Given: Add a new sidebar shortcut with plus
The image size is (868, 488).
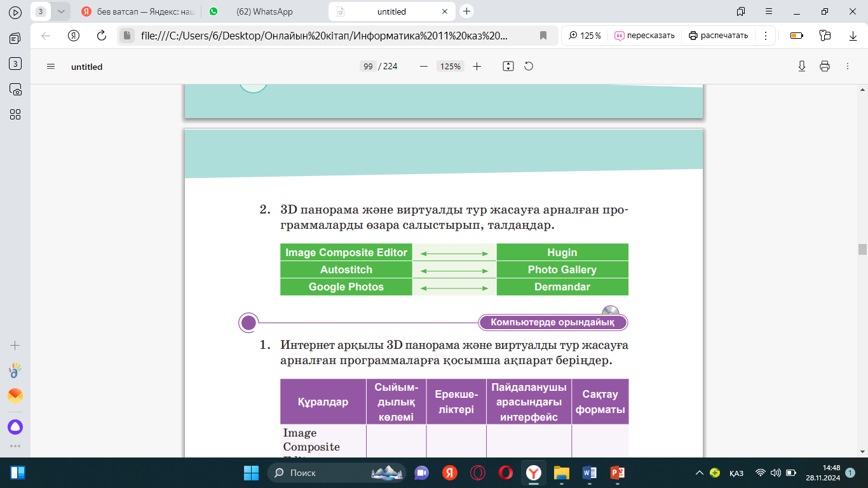Looking at the screenshot, I should tap(15, 346).
